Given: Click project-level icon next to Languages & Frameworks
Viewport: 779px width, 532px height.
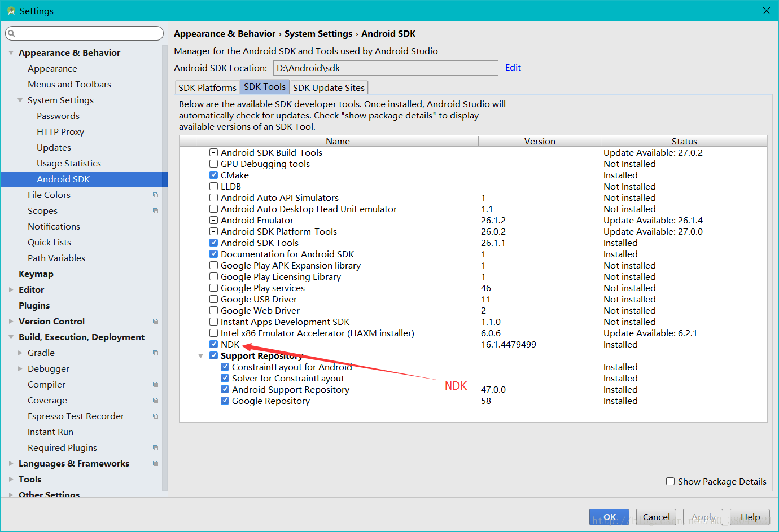Looking at the screenshot, I should point(155,464).
